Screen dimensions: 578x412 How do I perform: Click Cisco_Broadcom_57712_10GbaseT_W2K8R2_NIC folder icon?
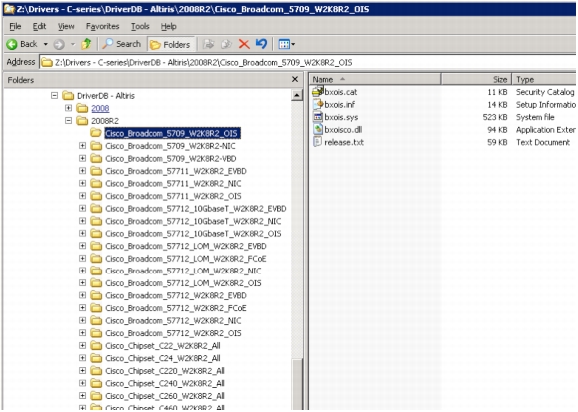[x=96, y=221]
